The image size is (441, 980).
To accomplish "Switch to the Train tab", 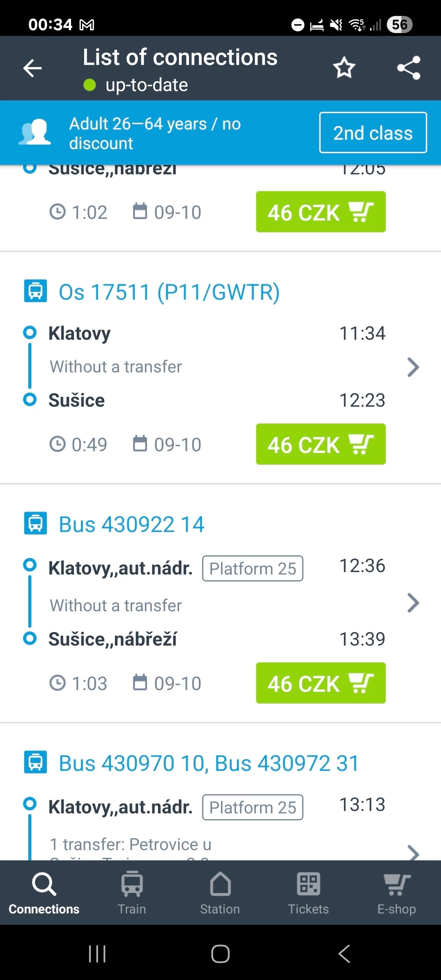I will click(x=132, y=892).
